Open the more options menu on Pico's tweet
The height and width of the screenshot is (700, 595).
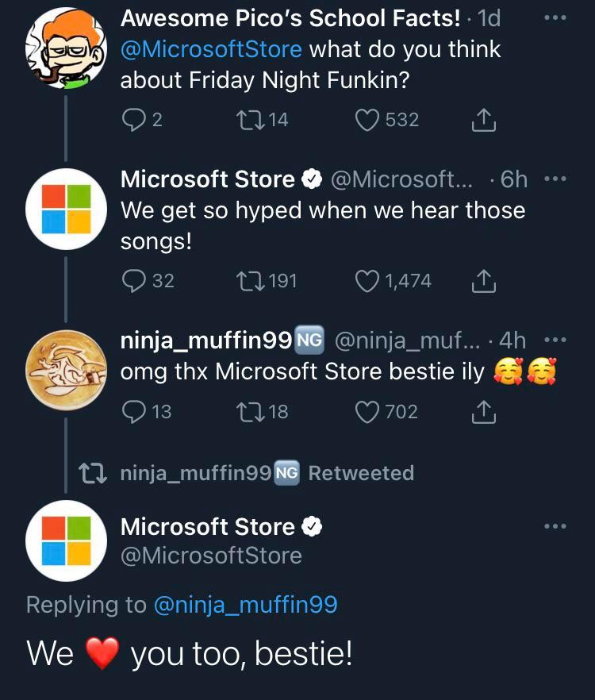555,17
